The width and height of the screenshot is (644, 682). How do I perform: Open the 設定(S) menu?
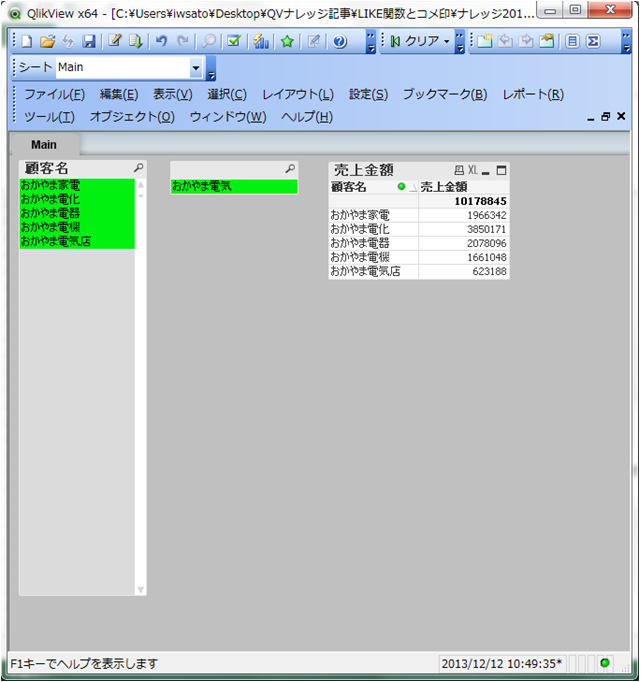point(368,94)
